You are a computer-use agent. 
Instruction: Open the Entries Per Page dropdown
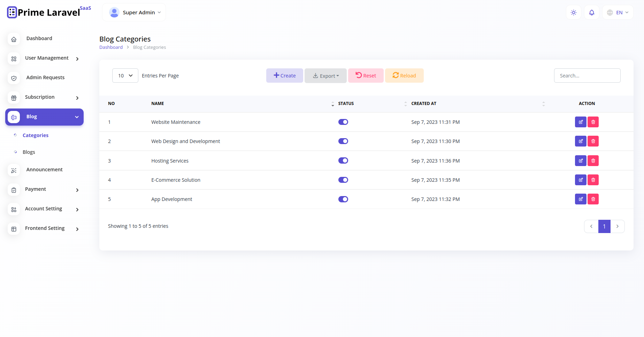[x=125, y=75]
